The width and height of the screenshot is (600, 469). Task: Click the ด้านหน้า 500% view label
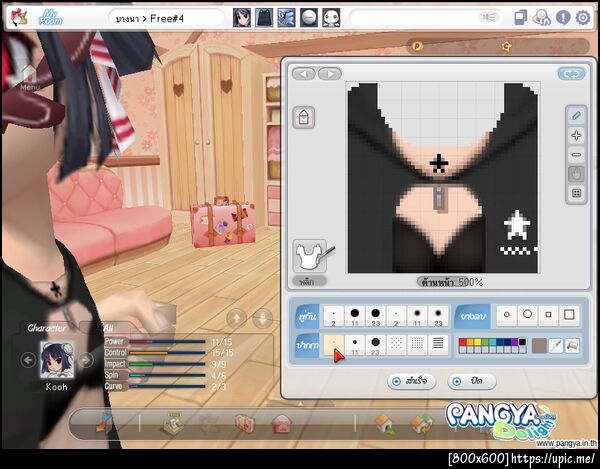point(452,282)
